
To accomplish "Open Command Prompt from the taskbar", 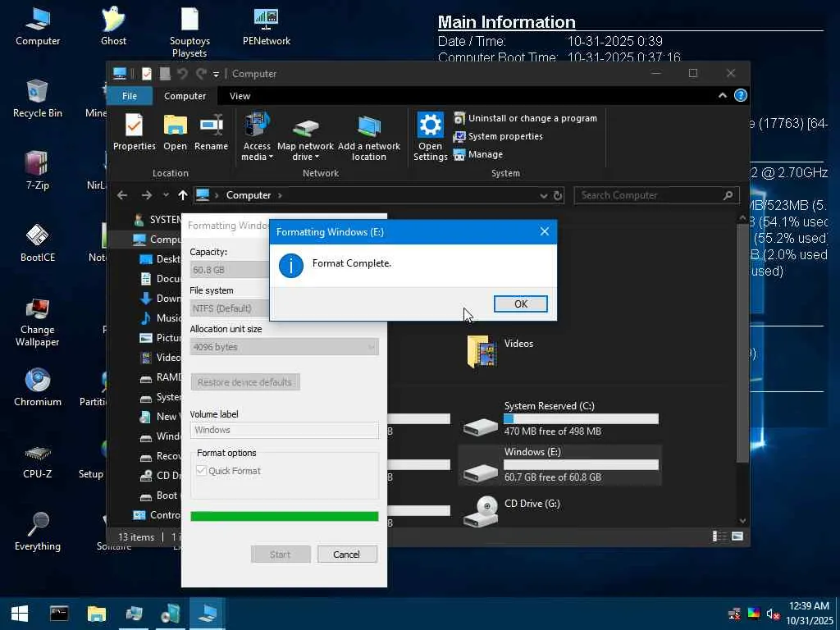I will tap(58, 614).
